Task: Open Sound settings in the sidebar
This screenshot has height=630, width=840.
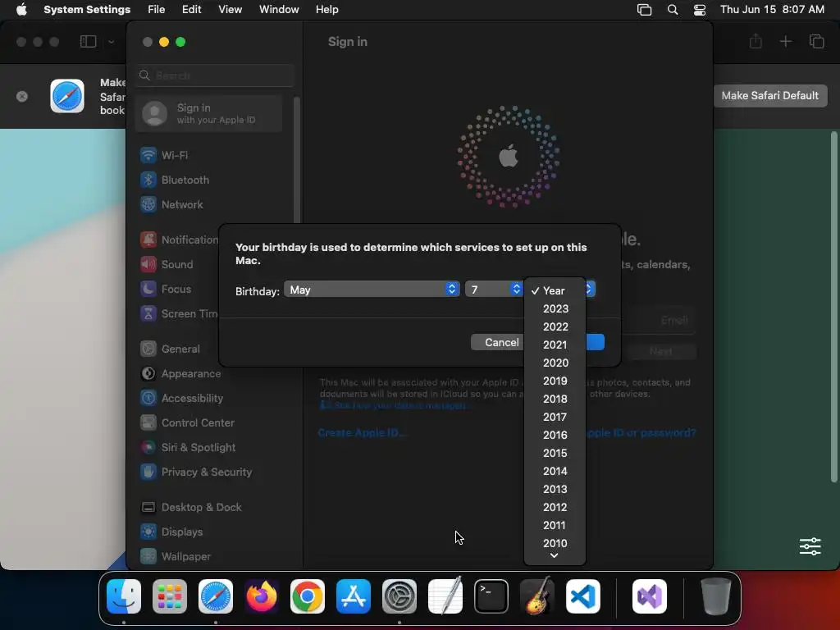Action: point(177,265)
